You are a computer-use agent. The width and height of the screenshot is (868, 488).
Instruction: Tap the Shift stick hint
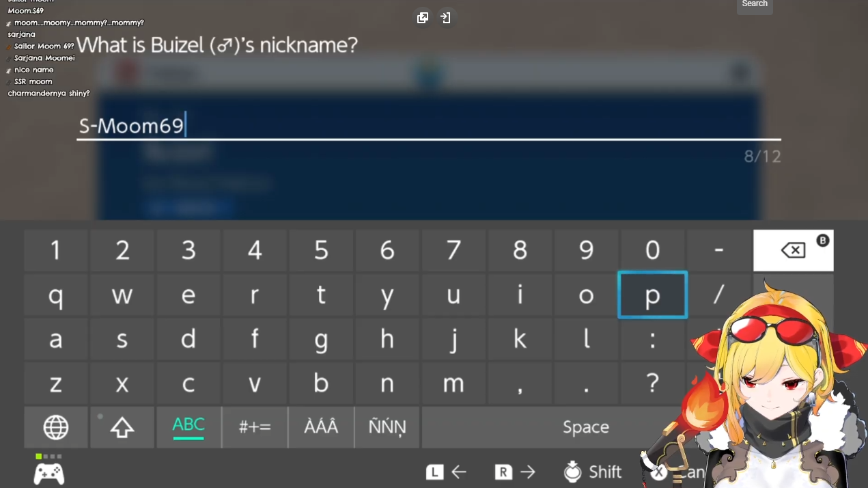593,472
